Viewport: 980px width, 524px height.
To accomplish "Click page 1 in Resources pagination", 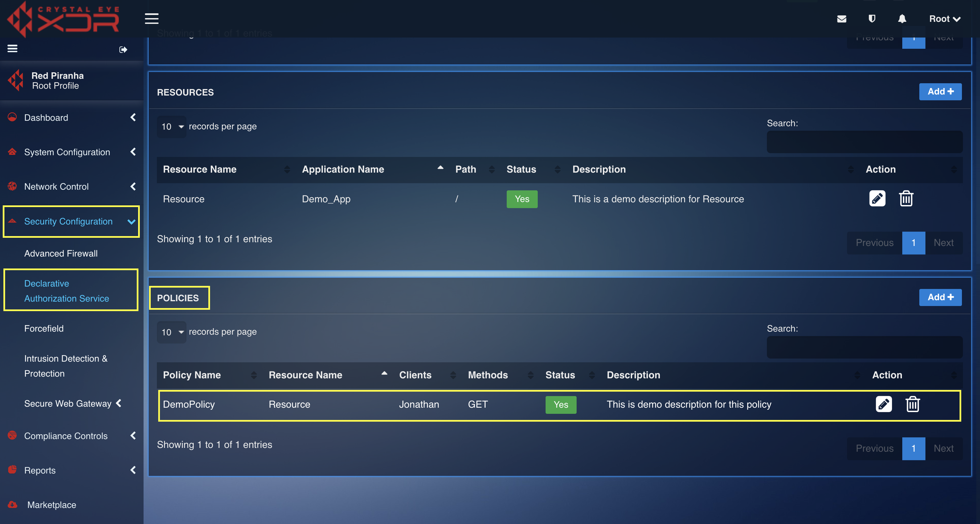I will tap(913, 243).
